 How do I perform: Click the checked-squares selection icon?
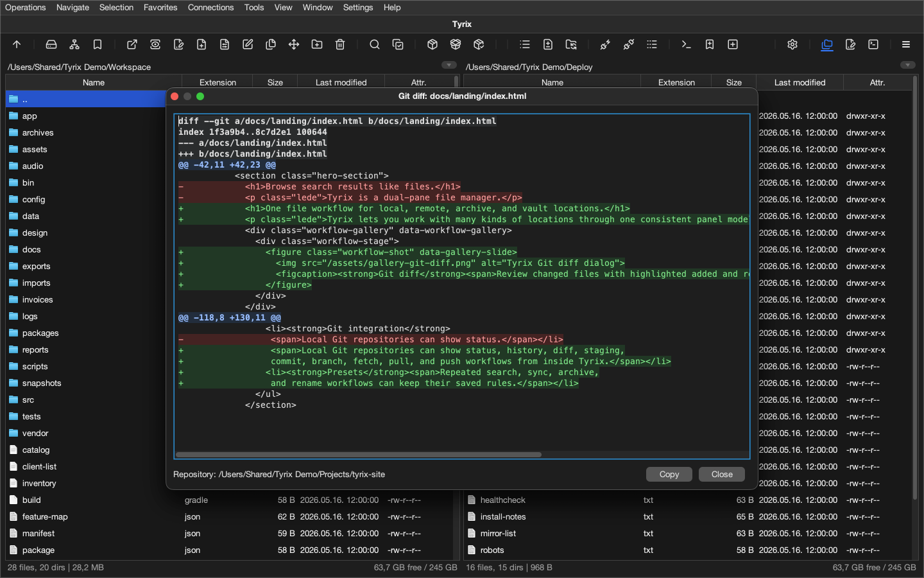pos(398,44)
